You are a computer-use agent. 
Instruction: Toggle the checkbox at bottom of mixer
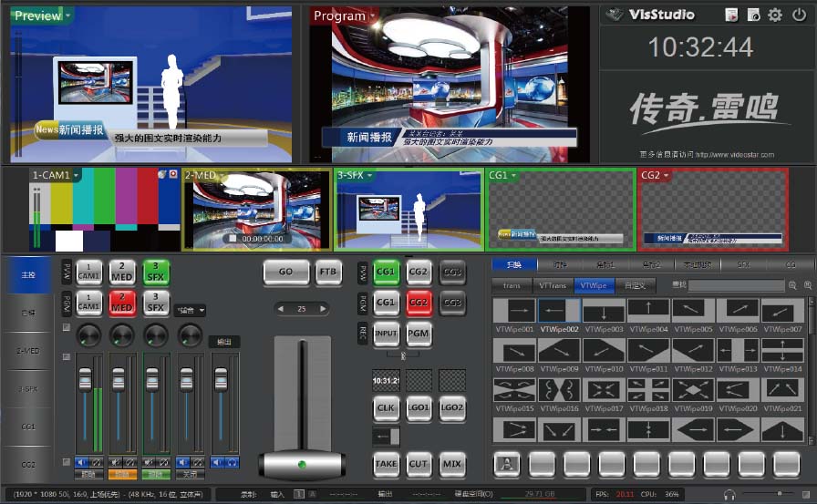click(67, 462)
